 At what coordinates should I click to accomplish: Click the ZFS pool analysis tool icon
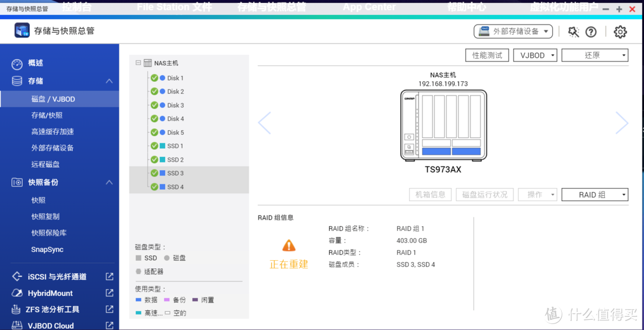(17, 309)
